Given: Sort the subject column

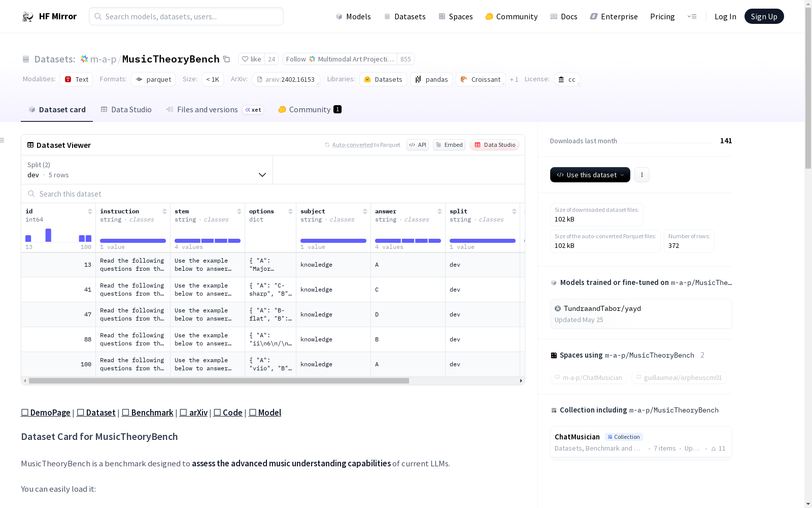Looking at the screenshot, I should coord(365,211).
